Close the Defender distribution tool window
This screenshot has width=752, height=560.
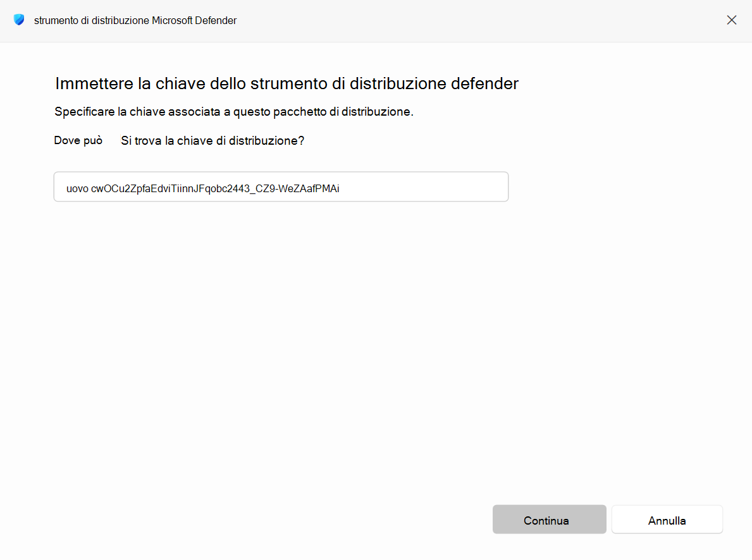click(x=731, y=20)
